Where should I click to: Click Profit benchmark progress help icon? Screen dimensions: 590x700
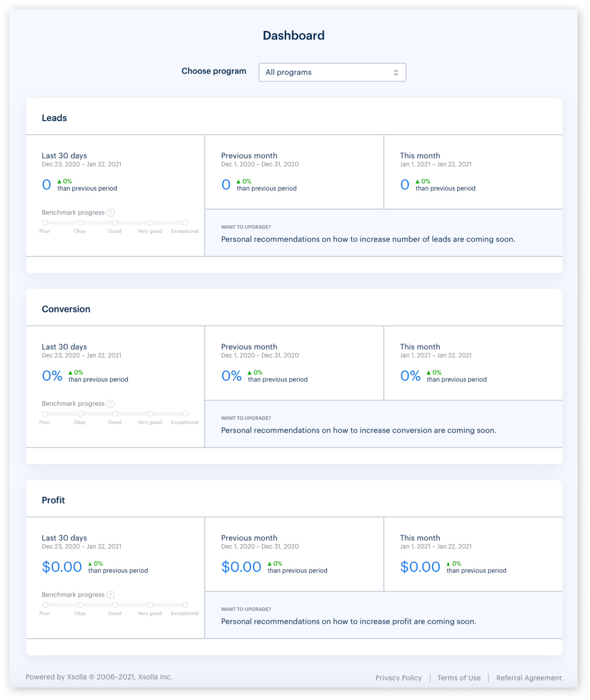pyautogui.click(x=111, y=595)
